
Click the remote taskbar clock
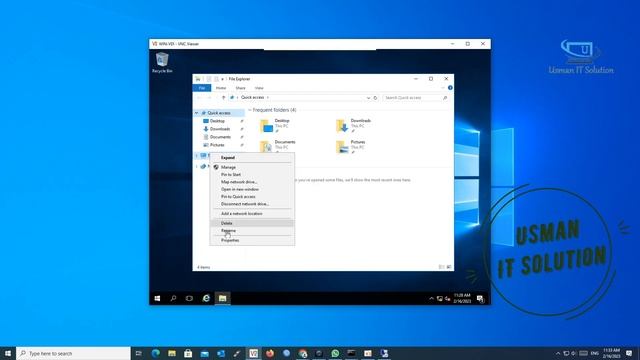[462, 298]
